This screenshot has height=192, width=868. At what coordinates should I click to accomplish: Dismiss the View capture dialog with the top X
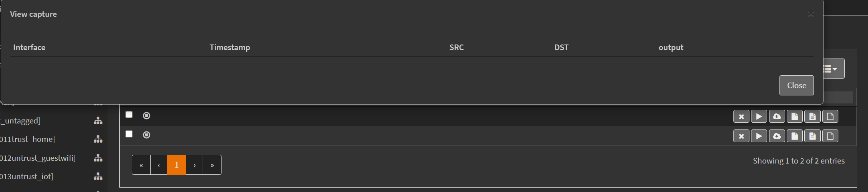811,14
